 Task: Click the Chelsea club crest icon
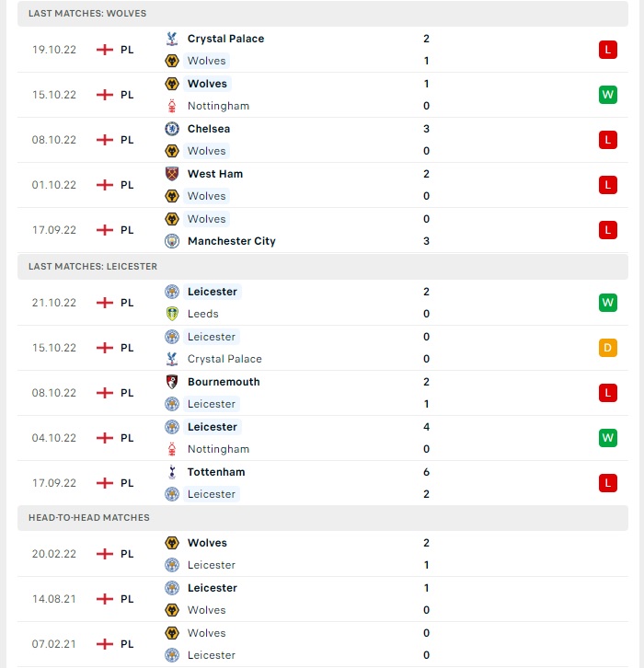pyautogui.click(x=172, y=129)
